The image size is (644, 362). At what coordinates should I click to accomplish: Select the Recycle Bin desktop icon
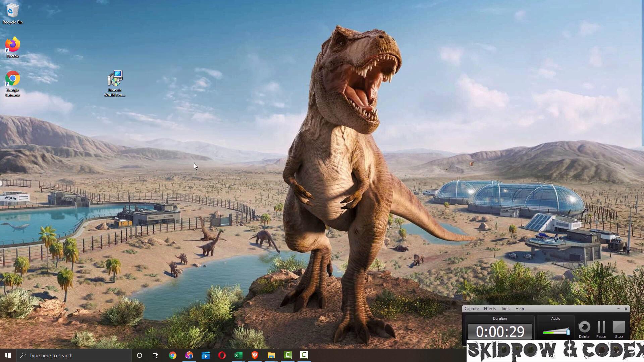click(x=12, y=11)
